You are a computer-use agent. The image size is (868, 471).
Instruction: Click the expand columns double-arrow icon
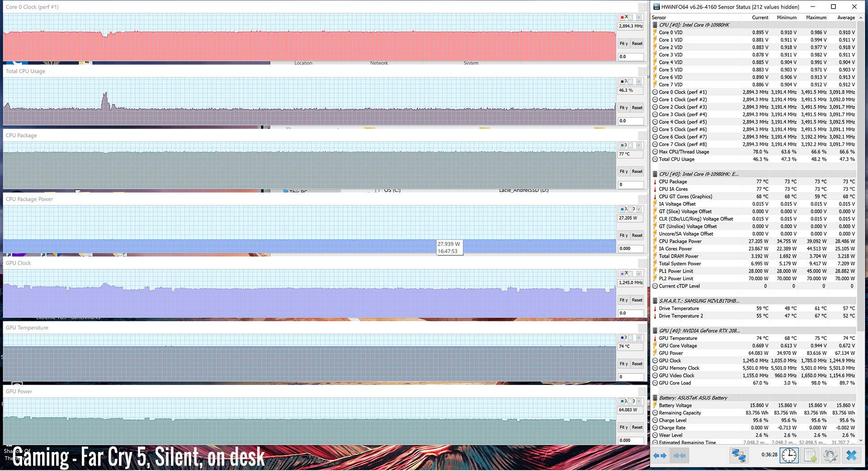(660, 456)
